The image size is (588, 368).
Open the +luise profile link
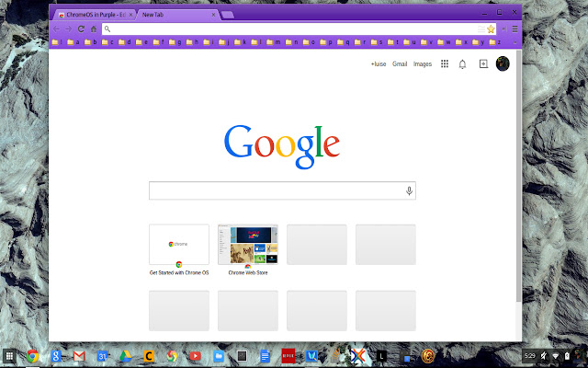click(x=379, y=63)
